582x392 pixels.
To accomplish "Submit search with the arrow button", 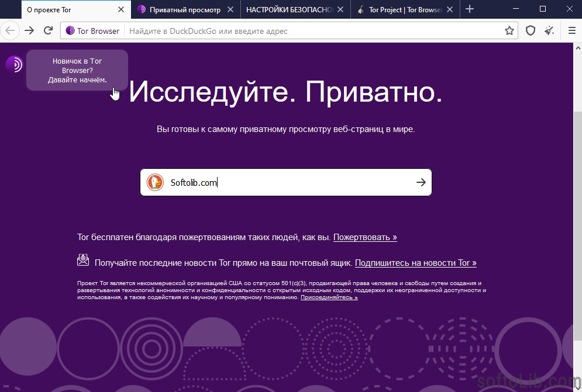I will tap(421, 182).
